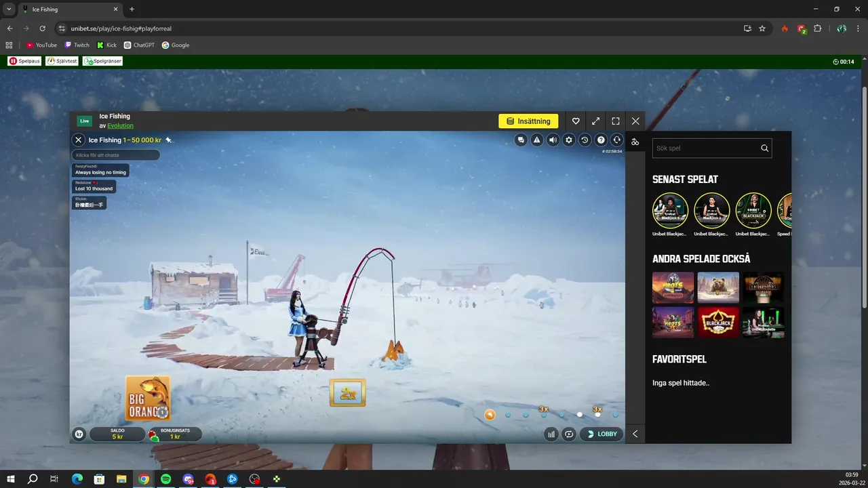Add Ice Fishing to favorites heart

(576, 121)
